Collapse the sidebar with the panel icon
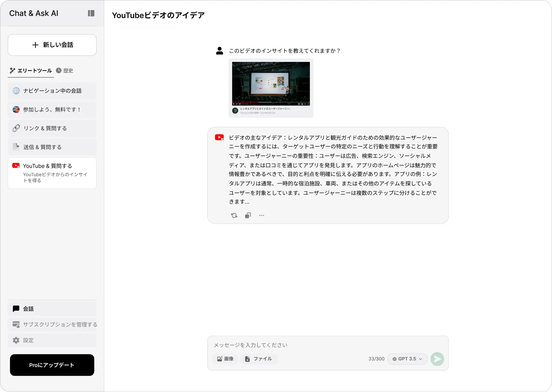The height and width of the screenshot is (392, 552). pos(91,13)
